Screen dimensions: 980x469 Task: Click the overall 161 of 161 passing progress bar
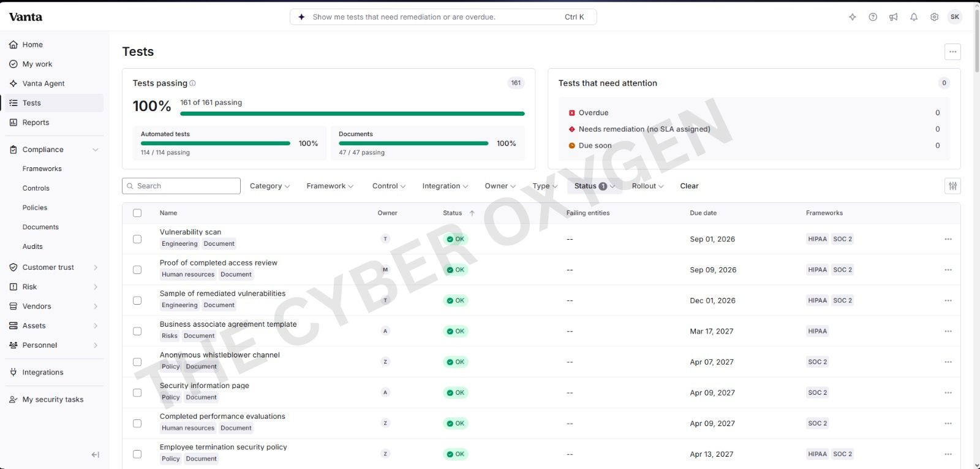352,113
